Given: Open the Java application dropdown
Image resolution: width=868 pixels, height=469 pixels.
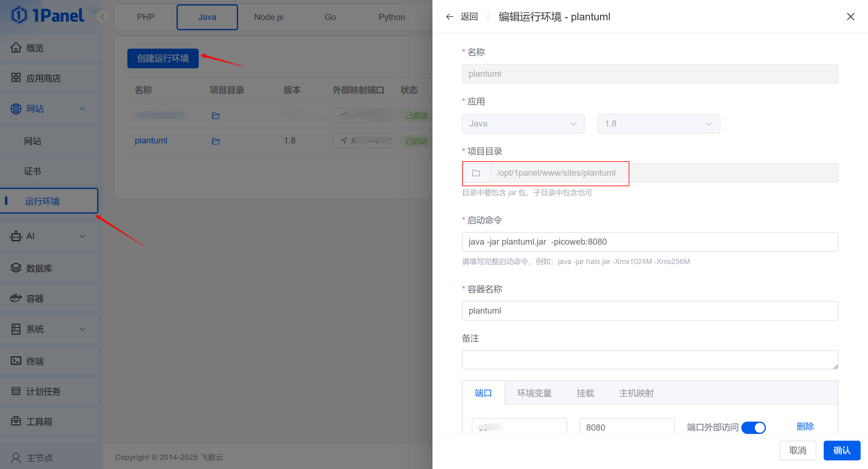Looking at the screenshot, I should tap(523, 124).
